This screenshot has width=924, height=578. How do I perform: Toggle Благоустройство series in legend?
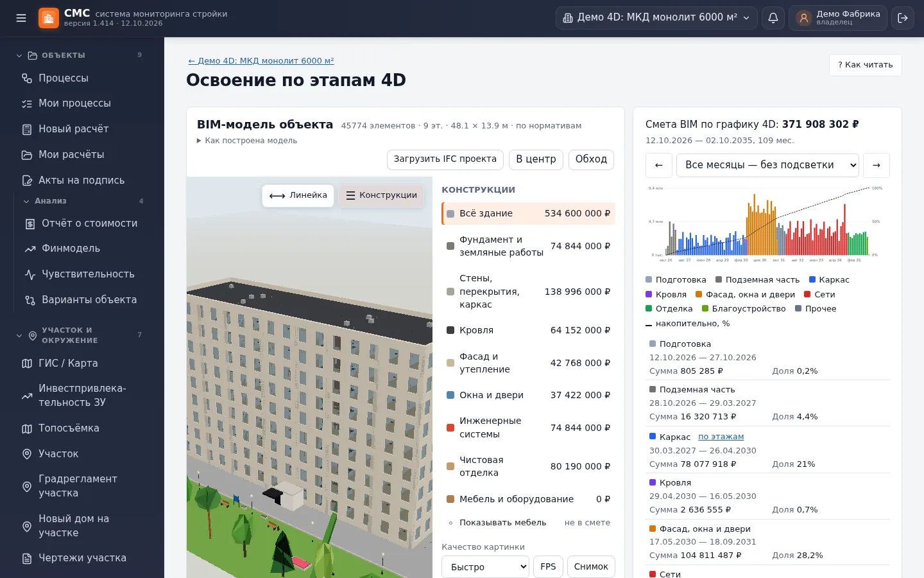coord(744,309)
